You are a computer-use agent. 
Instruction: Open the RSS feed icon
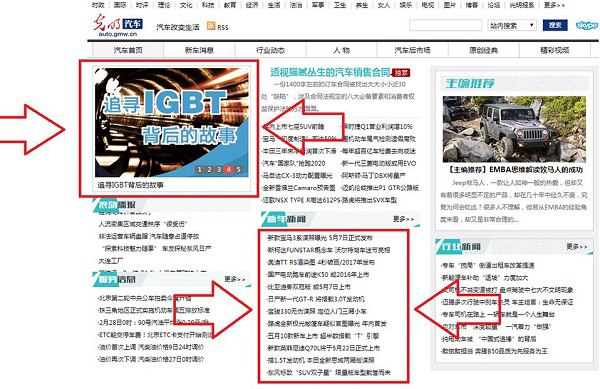[x=211, y=26]
